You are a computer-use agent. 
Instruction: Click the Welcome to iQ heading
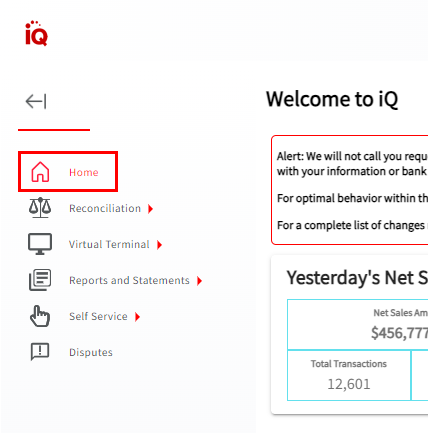click(332, 99)
